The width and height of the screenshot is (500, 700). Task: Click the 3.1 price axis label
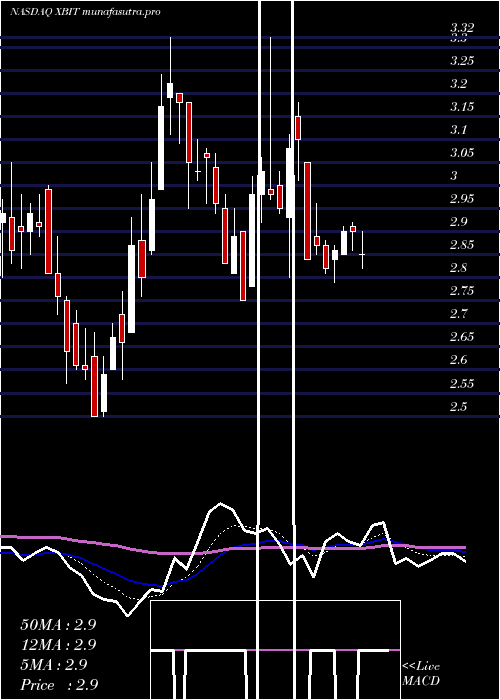point(458,130)
